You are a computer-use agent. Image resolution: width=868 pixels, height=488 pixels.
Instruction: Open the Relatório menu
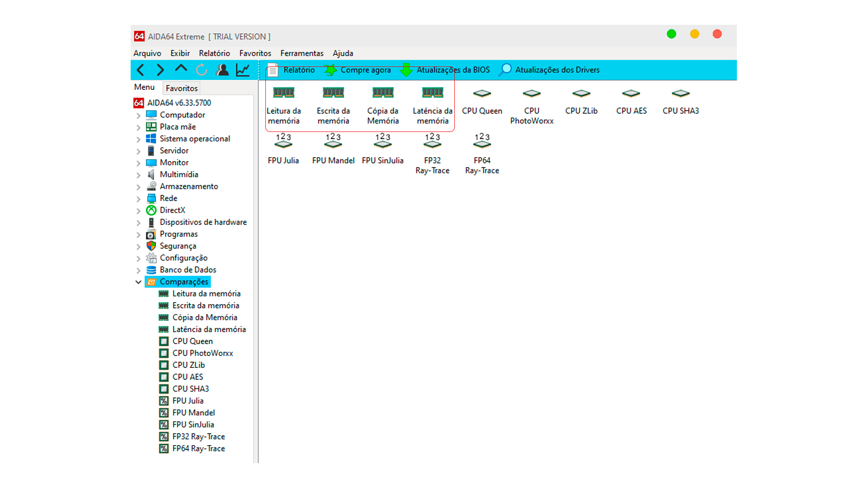pyautogui.click(x=214, y=53)
